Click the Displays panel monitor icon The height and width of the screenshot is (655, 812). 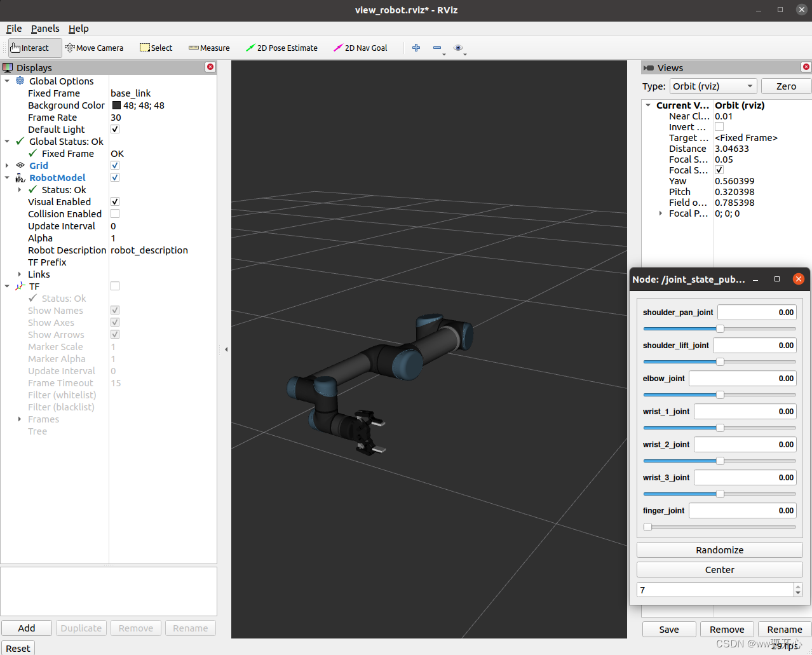click(8, 67)
